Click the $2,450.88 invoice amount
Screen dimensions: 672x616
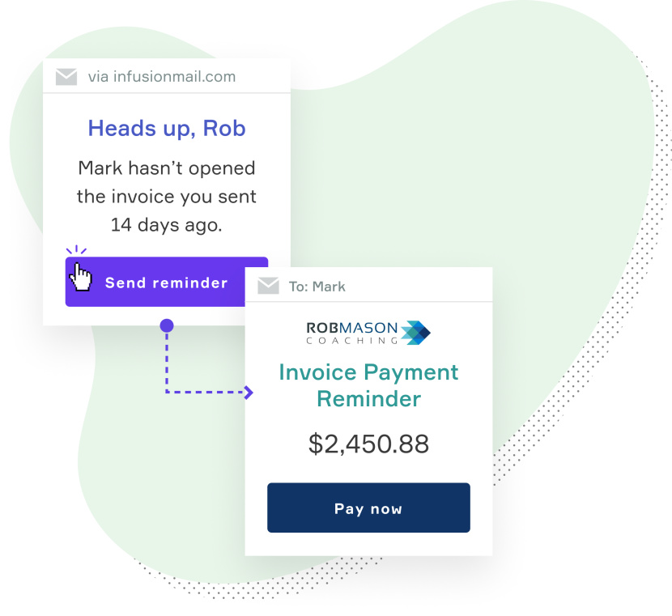368,444
